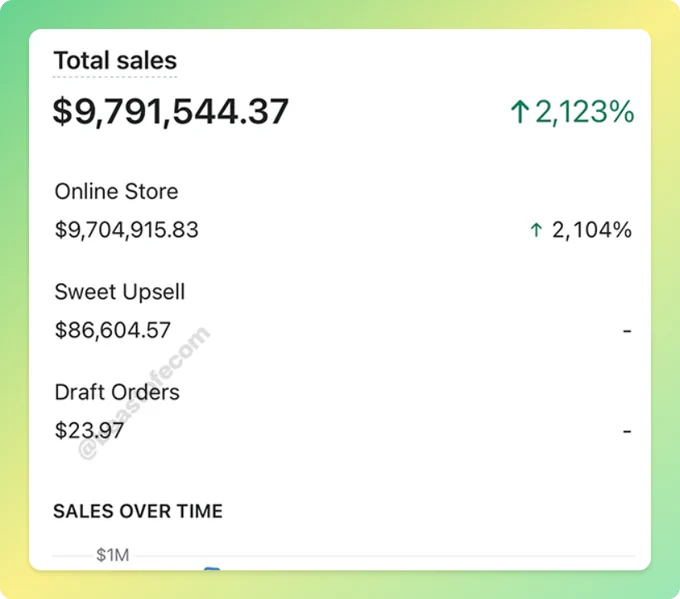Open the Draft Orders sales channel
This screenshot has height=599, width=680.
[117, 392]
